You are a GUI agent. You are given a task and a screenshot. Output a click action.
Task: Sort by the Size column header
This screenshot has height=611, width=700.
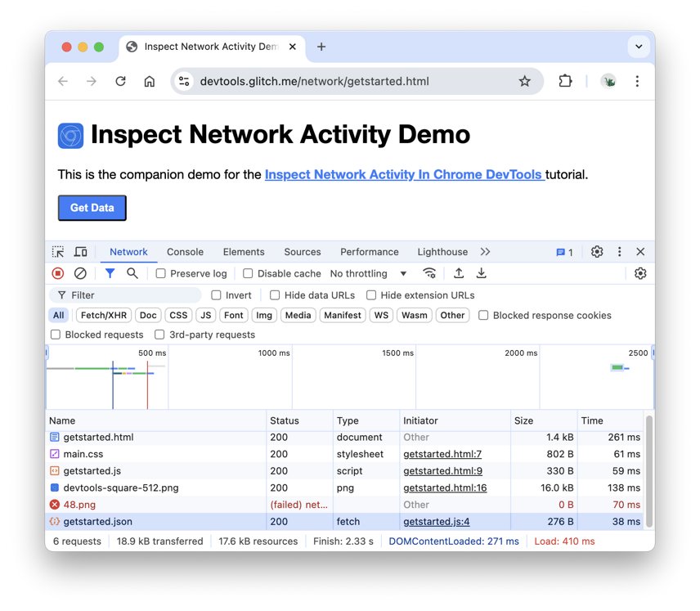tap(544, 420)
